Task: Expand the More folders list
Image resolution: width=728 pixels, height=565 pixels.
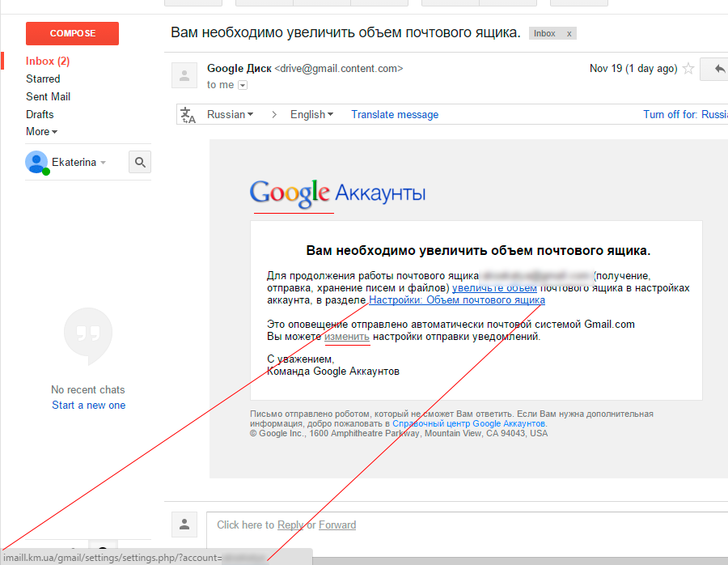Action: (x=42, y=131)
